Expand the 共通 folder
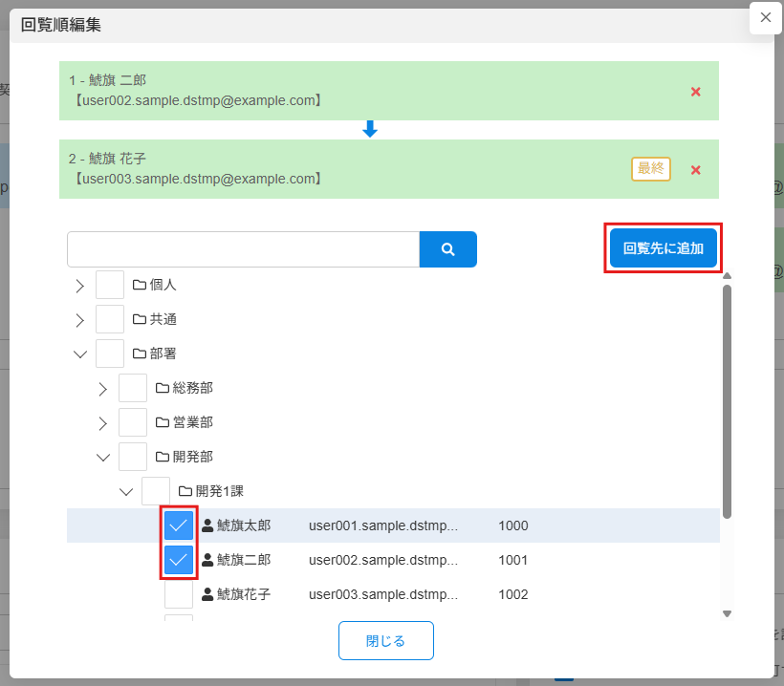Screen dimensions: 784x686 (x=79, y=319)
